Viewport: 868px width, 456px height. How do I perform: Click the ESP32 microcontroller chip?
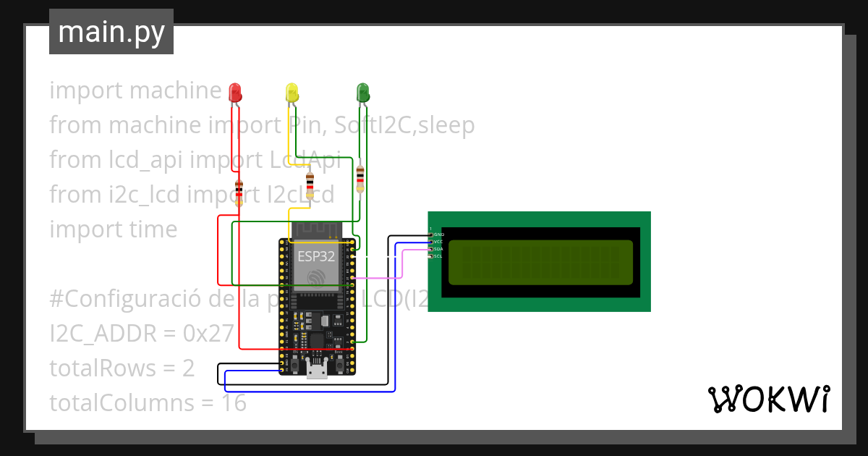pos(316,255)
